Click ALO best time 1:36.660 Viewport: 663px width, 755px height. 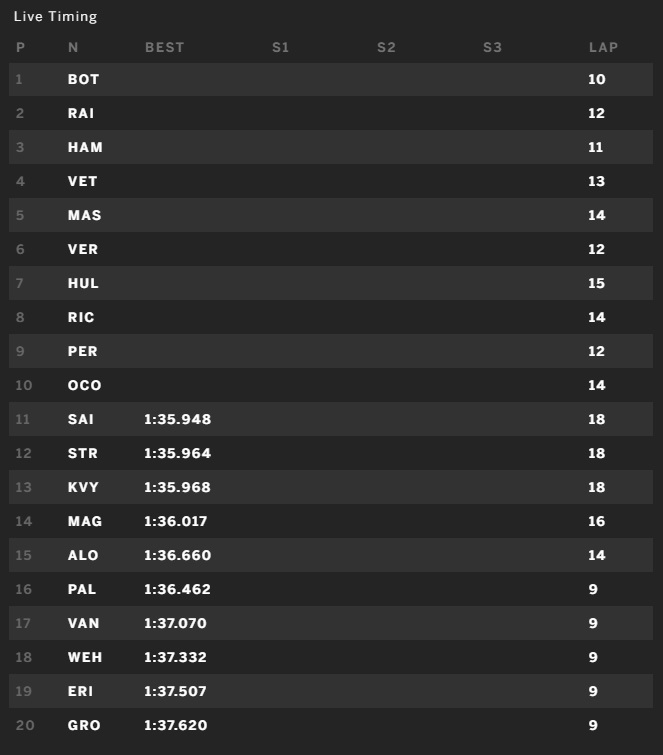[177, 555]
